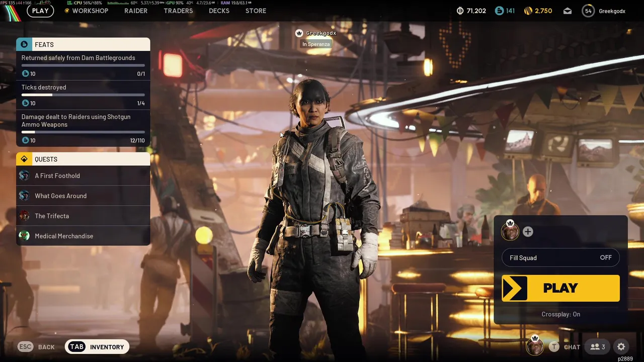Open the TRADERS tab

[x=178, y=11]
